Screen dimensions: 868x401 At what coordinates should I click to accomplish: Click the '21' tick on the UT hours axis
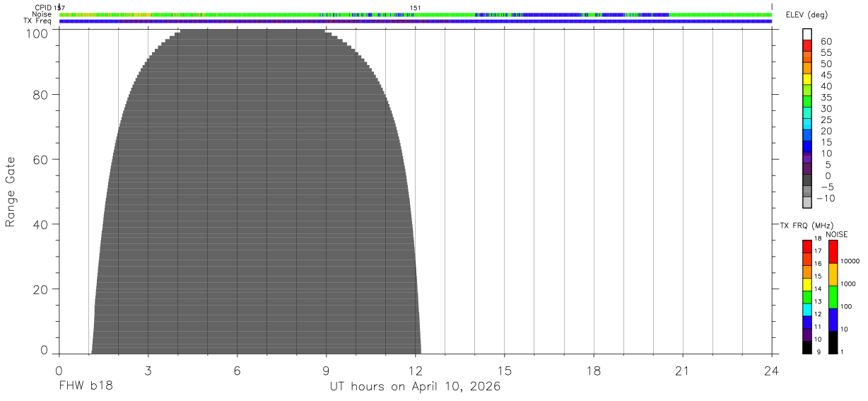coord(682,370)
